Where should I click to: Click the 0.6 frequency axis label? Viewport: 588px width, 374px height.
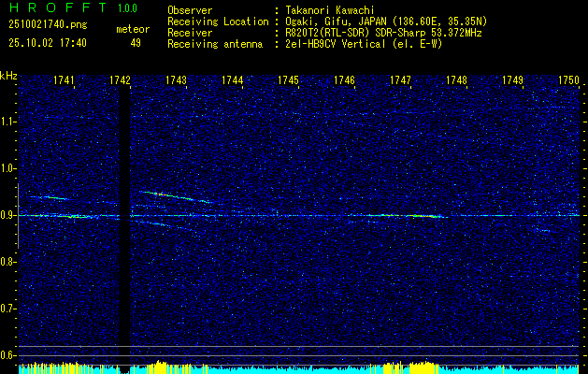pos(8,355)
